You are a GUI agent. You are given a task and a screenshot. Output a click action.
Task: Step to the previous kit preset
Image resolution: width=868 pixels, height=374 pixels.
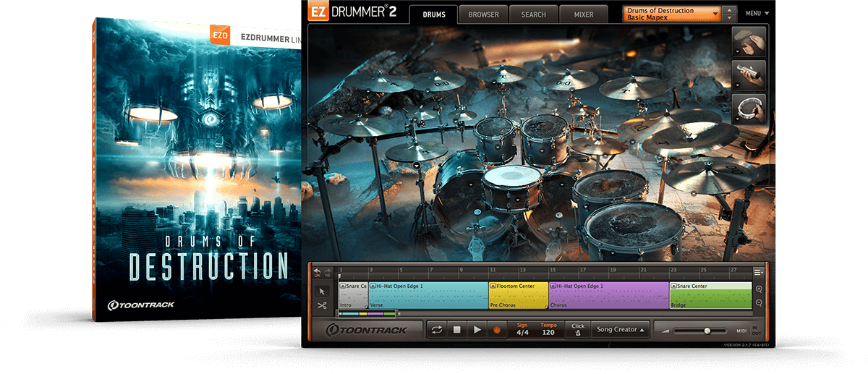click(730, 10)
